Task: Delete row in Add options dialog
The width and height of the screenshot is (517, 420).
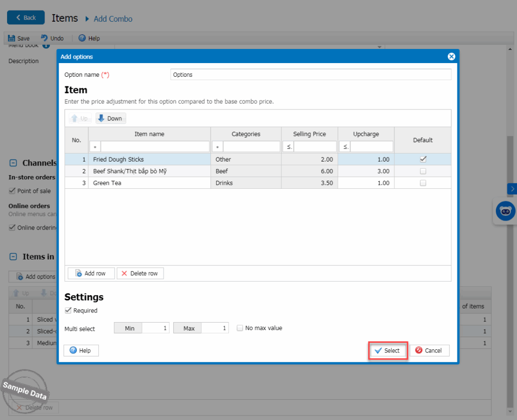Action: (140, 273)
